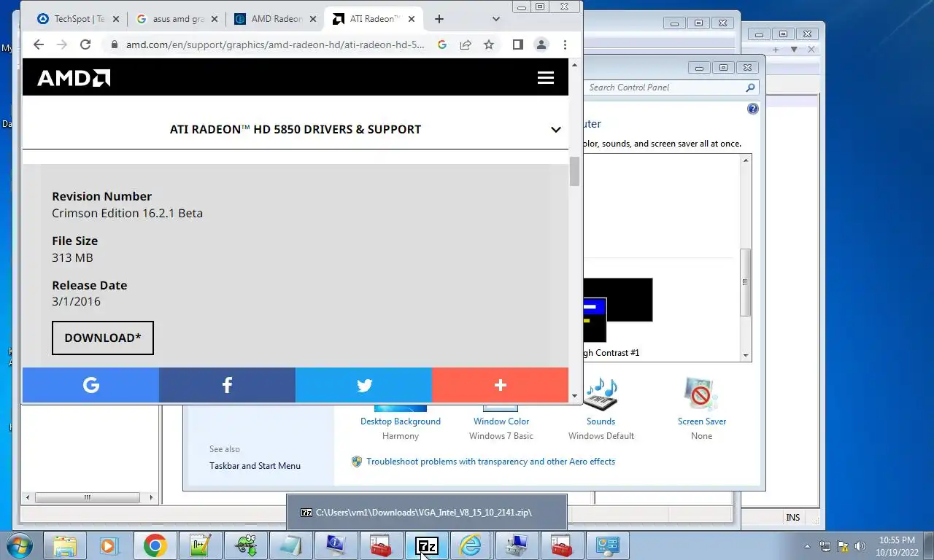This screenshot has height=560, width=934.
Task: Open Chrome side panel
Action: [x=517, y=44]
